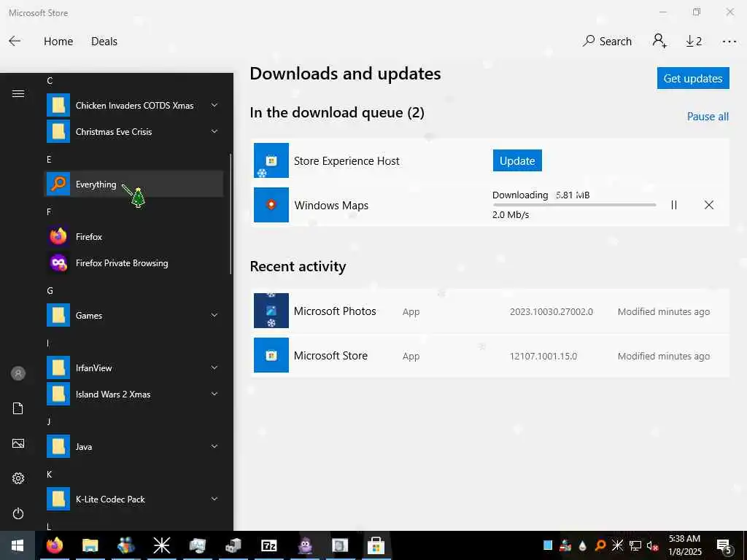Click the Pause all link

pyautogui.click(x=708, y=117)
